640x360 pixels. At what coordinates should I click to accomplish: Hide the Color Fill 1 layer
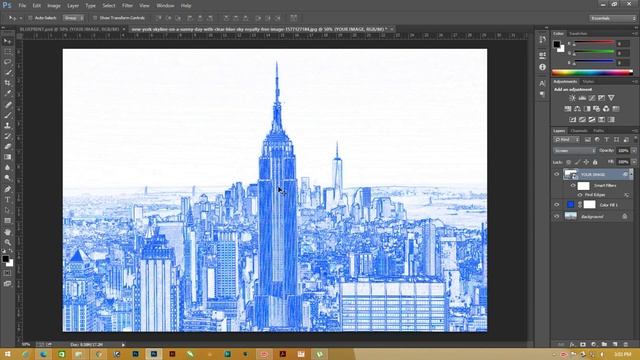click(x=557, y=205)
